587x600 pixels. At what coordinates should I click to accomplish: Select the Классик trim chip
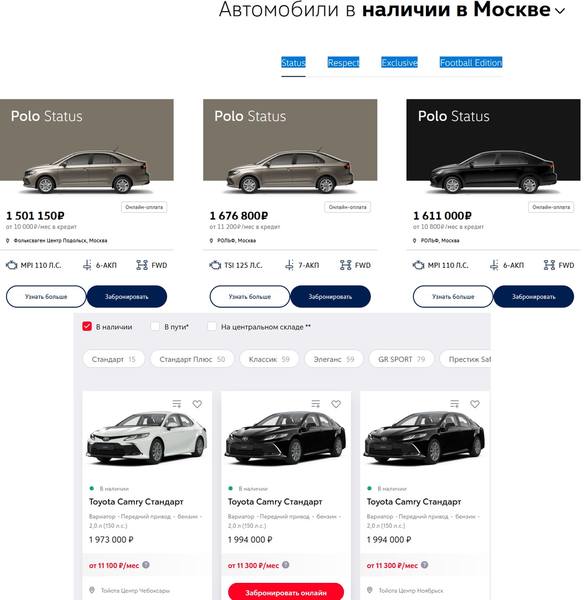(x=269, y=359)
